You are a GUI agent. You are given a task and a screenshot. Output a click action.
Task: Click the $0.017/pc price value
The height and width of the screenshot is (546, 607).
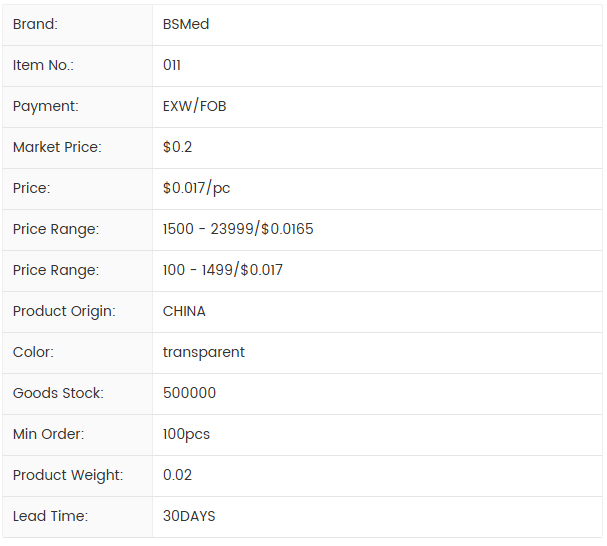(197, 188)
